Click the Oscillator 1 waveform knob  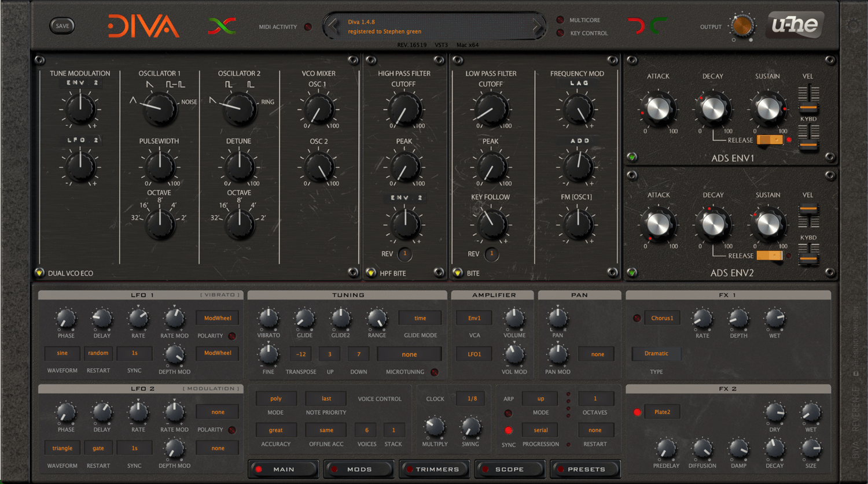tap(160, 109)
